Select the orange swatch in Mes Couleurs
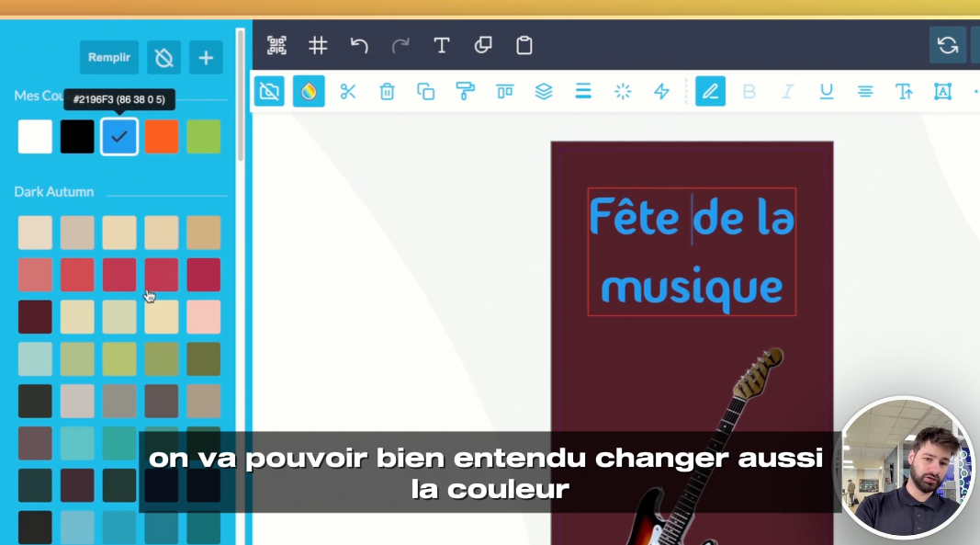980x545 pixels. [x=161, y=137]
